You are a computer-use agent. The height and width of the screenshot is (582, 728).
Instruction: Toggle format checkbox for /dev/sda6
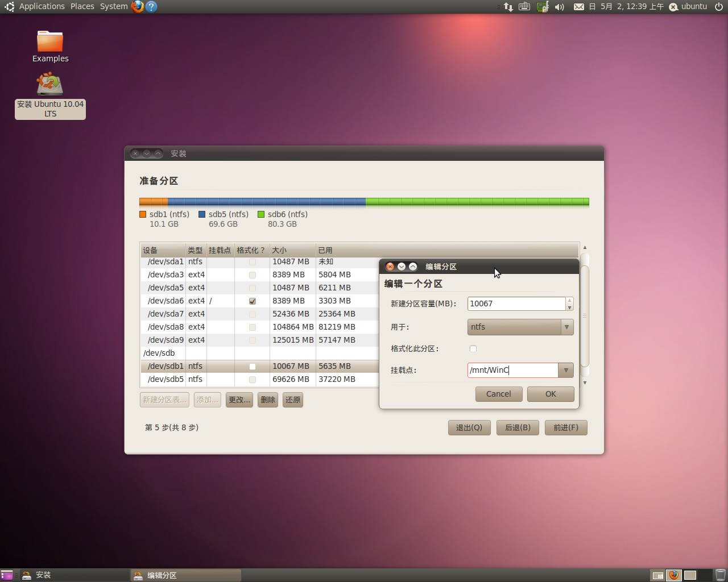pyautogui.click(x=253, y=301)
